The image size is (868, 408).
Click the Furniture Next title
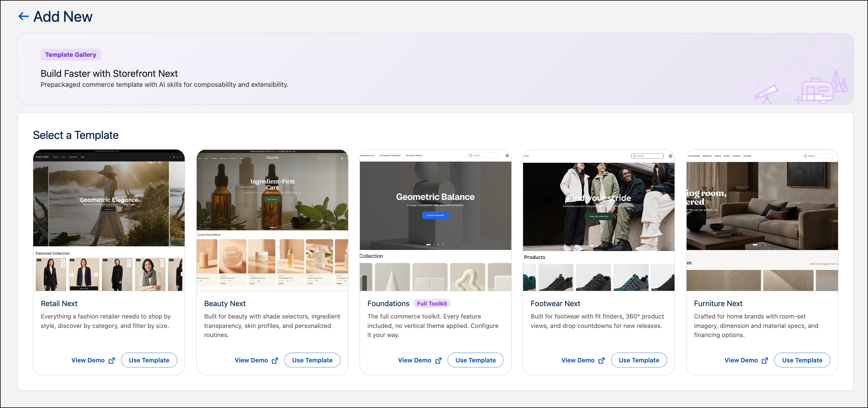pos(718,303)
